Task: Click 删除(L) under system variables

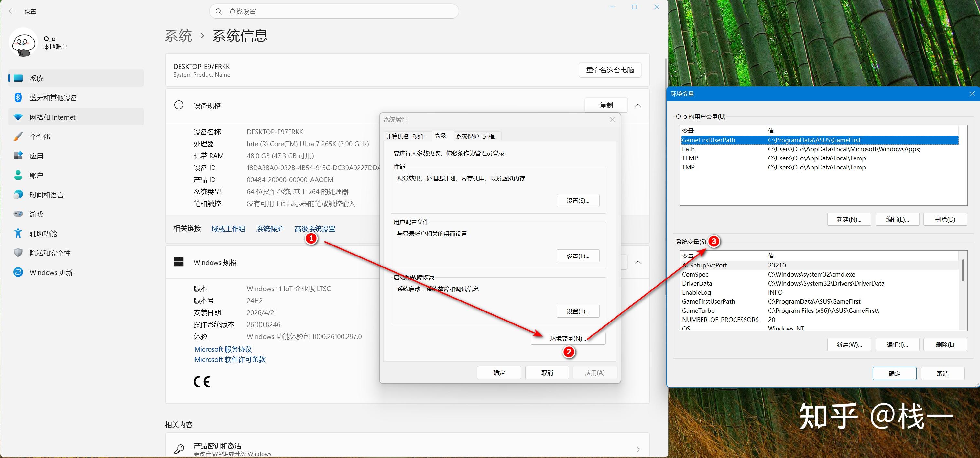Action: pos(945,345)
